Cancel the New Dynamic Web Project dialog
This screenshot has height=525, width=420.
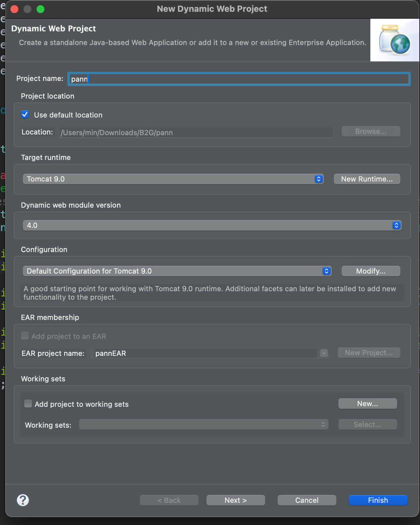[307, 500]
